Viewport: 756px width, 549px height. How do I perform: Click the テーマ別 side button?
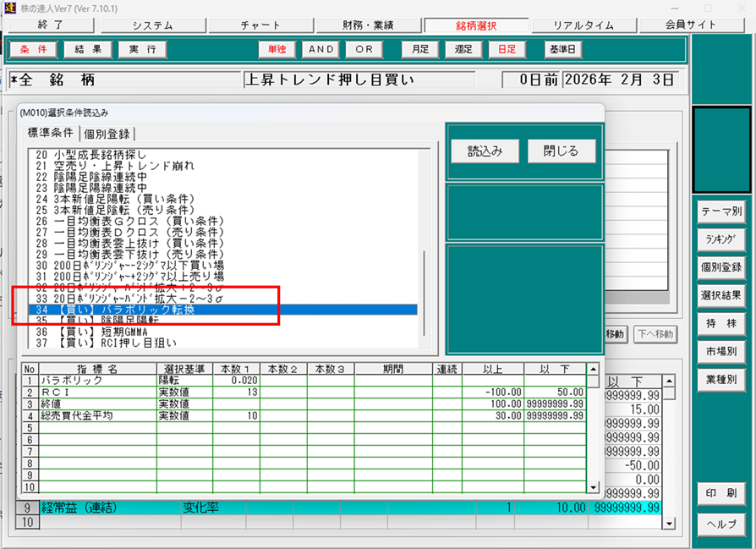[720, 211]
